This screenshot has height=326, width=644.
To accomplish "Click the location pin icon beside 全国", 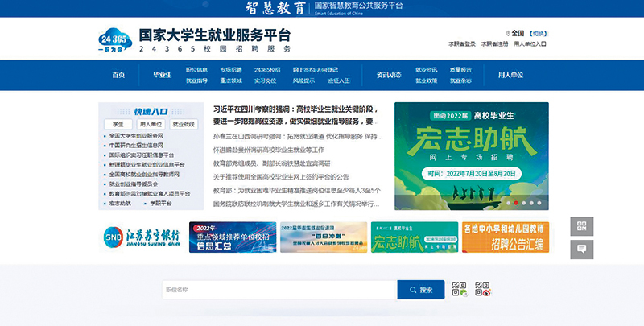I will pyautogui.click(x=508, y=33).
